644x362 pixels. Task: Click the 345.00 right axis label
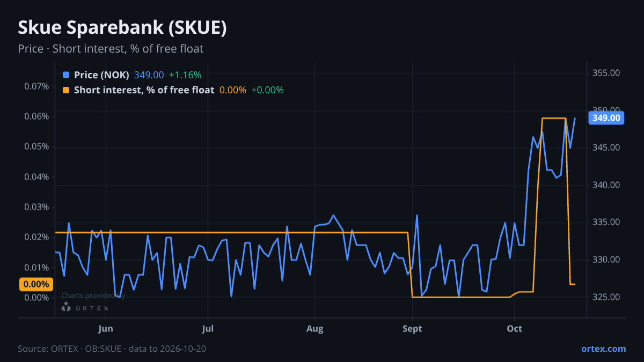pos(606,147)
